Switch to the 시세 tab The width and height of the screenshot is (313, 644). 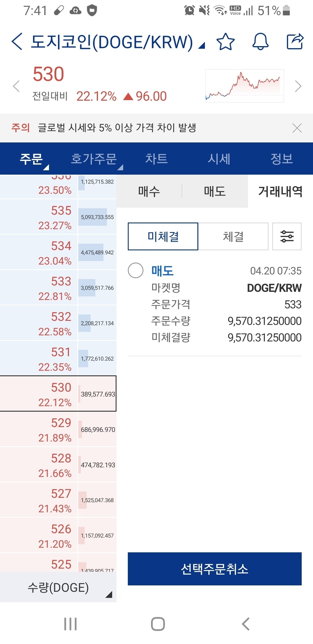tap(219, 159)
